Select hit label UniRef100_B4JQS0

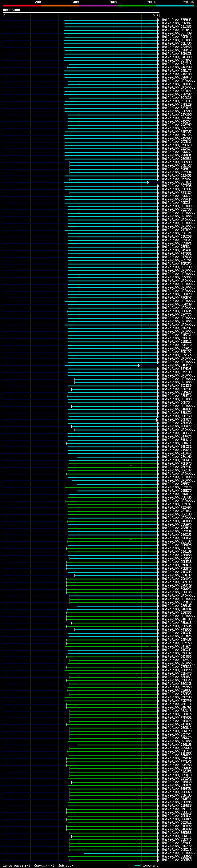(176, 437)
